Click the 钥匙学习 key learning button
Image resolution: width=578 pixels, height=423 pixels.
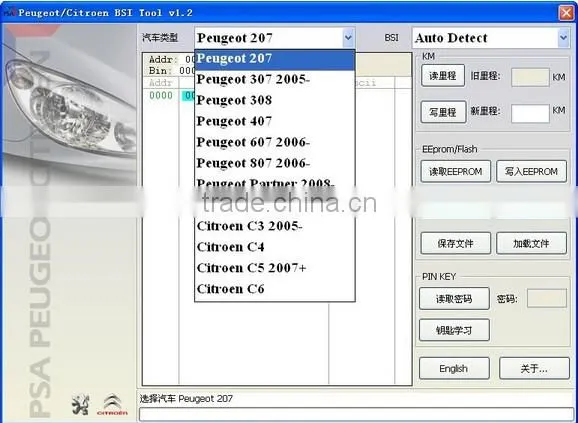454,330
